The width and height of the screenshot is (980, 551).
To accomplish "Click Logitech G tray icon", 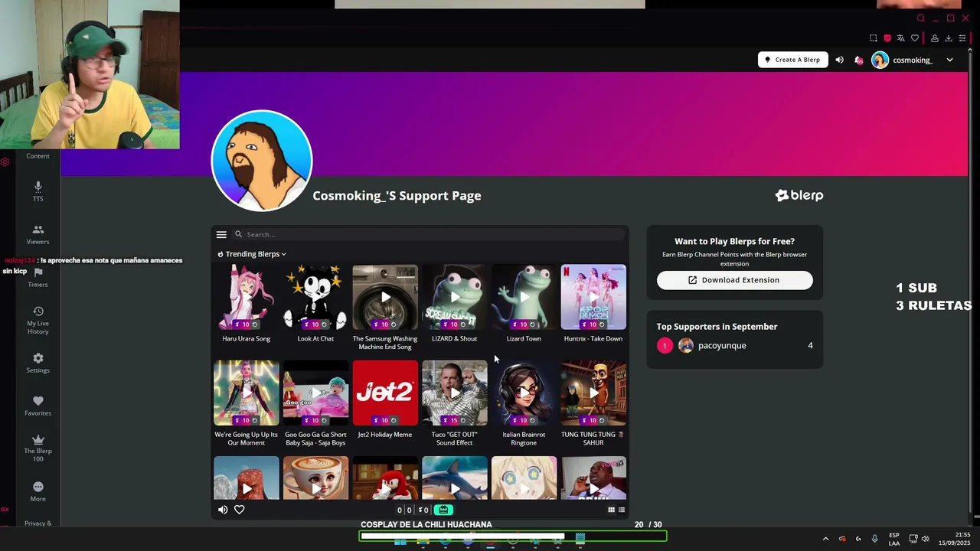I will (858, 539).
